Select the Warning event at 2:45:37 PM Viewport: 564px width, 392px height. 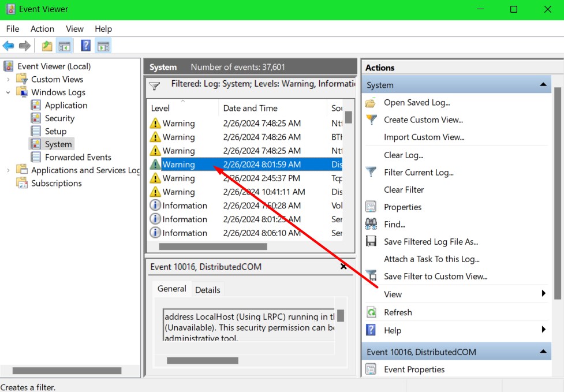[x=245, y=178]
